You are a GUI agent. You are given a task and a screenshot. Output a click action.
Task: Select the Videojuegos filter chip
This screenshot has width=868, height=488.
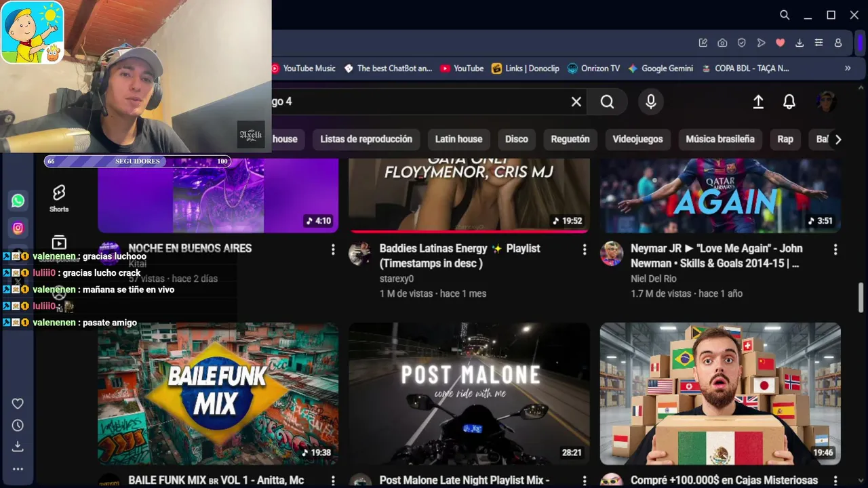point(637,139)
